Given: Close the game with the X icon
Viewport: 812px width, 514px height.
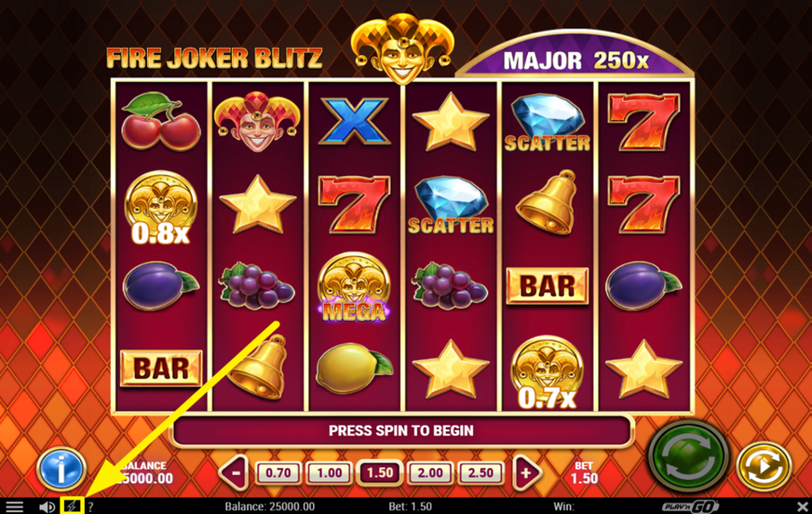Looking at the screenshot, I should [802, 506].
